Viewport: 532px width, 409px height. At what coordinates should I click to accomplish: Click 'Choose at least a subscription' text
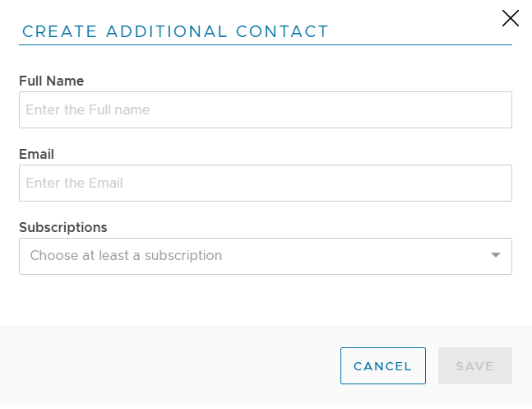126,256
